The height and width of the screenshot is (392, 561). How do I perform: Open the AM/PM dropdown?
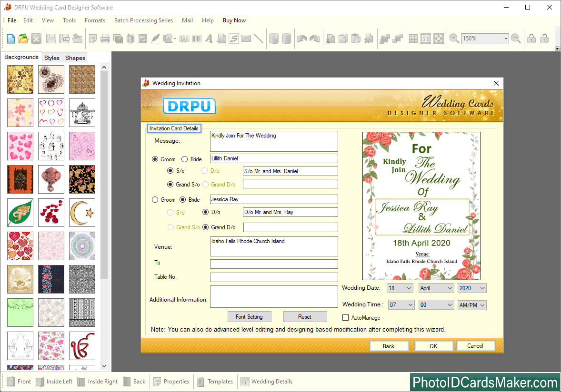point(472,305)
